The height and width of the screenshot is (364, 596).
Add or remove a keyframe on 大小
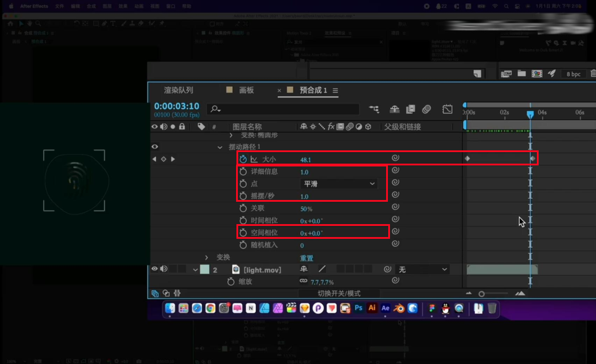point(163,159)
